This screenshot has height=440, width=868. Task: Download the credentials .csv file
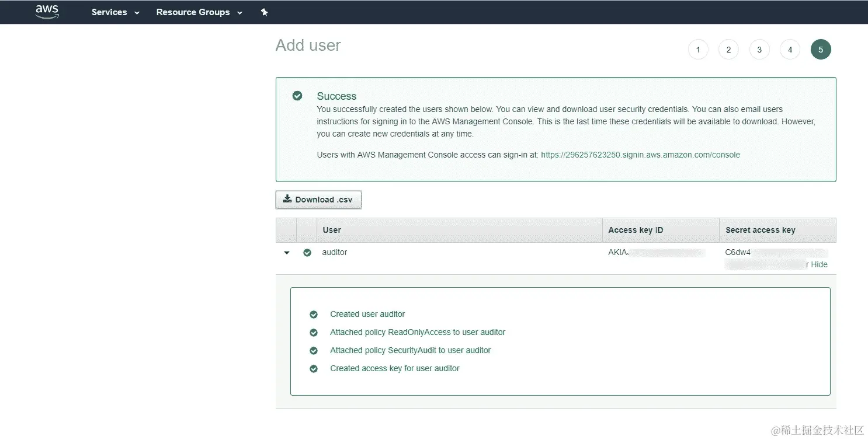pos(318,200)
